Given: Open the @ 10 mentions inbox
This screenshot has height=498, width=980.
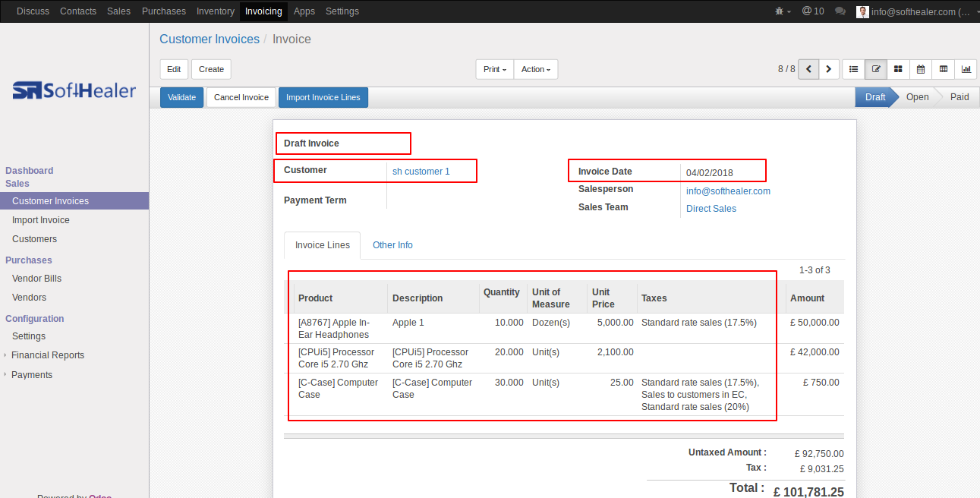Looking at the screenshot, I should pyautogui.click(x=813, y=11).
